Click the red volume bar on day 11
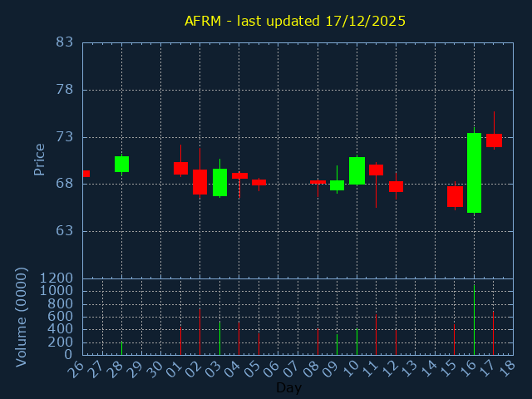This screenshot has width=532, height=399. tap(376, 333)
